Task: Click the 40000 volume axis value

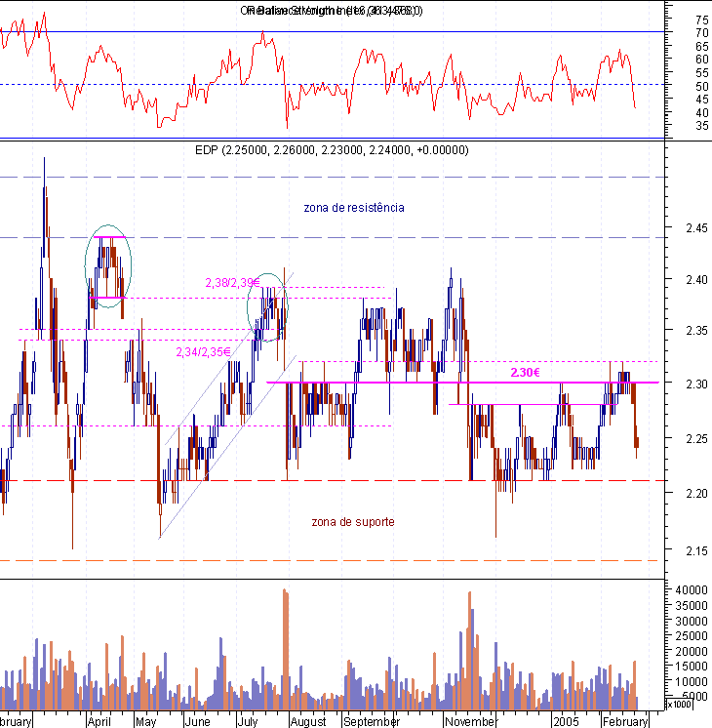Action: [x=692, y=589]
